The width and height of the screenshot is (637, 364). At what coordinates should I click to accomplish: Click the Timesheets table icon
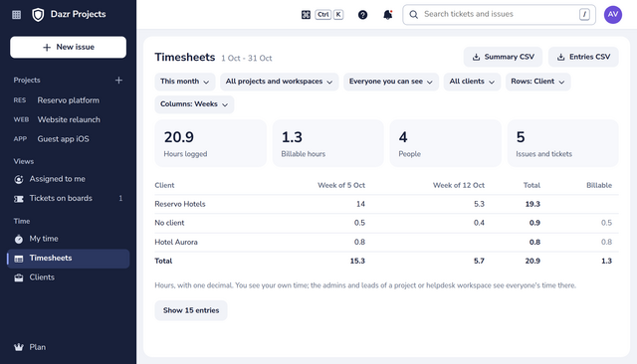click(x=19, y=259)
